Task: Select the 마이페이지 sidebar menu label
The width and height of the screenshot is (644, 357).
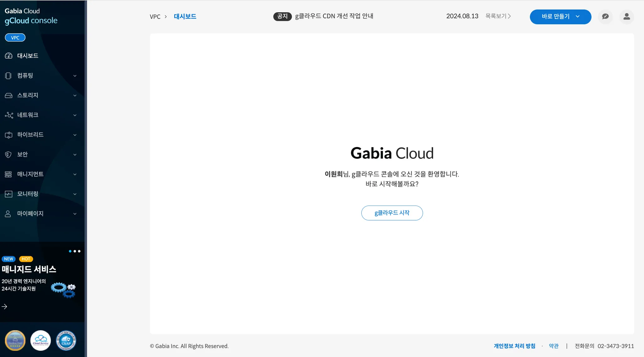Action: (x=30, y=213)
